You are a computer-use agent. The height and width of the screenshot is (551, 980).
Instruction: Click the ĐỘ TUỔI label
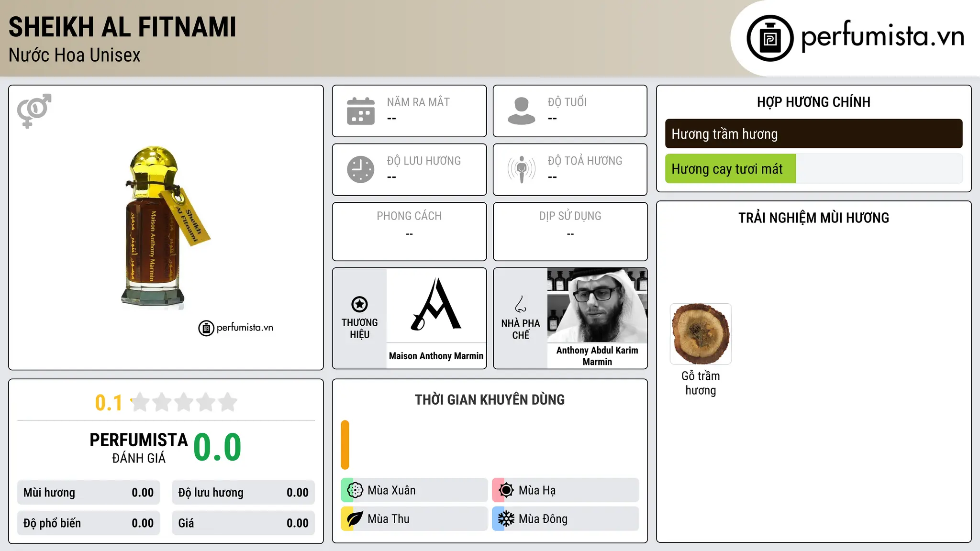tap(567, 102)
